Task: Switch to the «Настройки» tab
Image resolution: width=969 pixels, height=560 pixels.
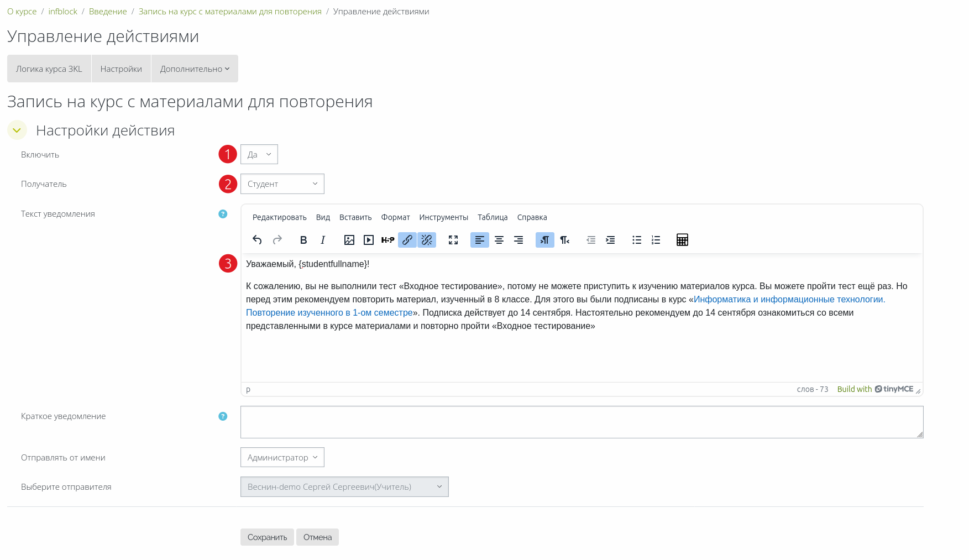Action: point(121,69)
